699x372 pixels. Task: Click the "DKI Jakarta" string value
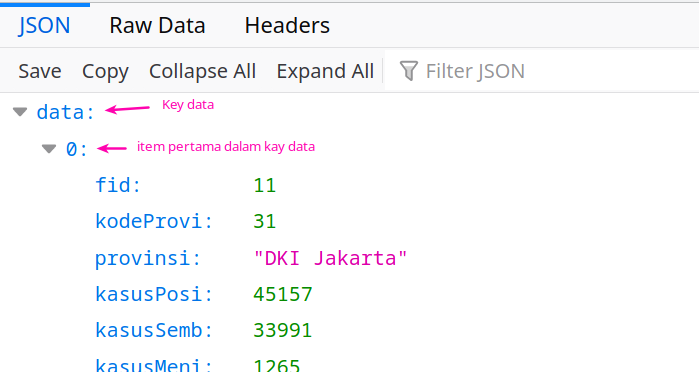(x=330, y=258)
